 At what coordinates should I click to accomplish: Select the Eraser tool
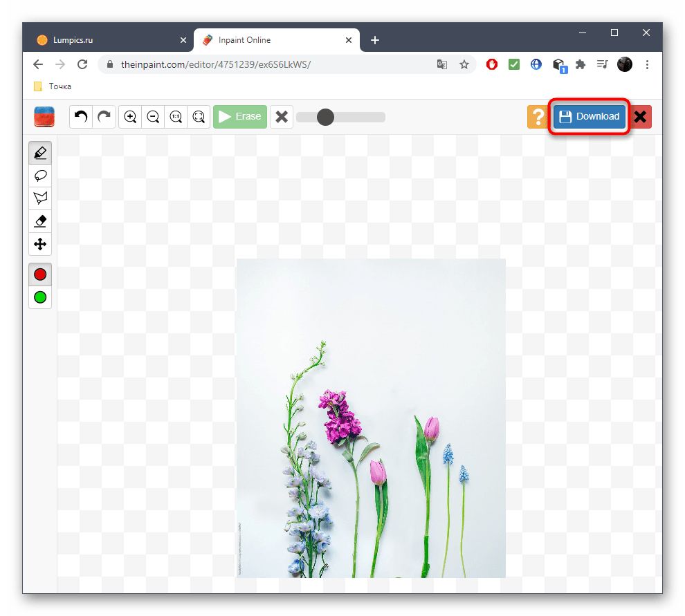40,221
